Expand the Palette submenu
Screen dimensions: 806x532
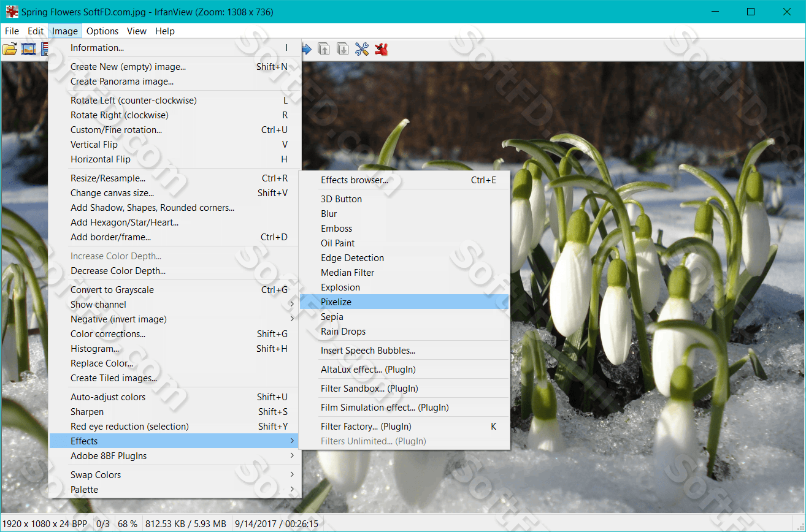175,490
